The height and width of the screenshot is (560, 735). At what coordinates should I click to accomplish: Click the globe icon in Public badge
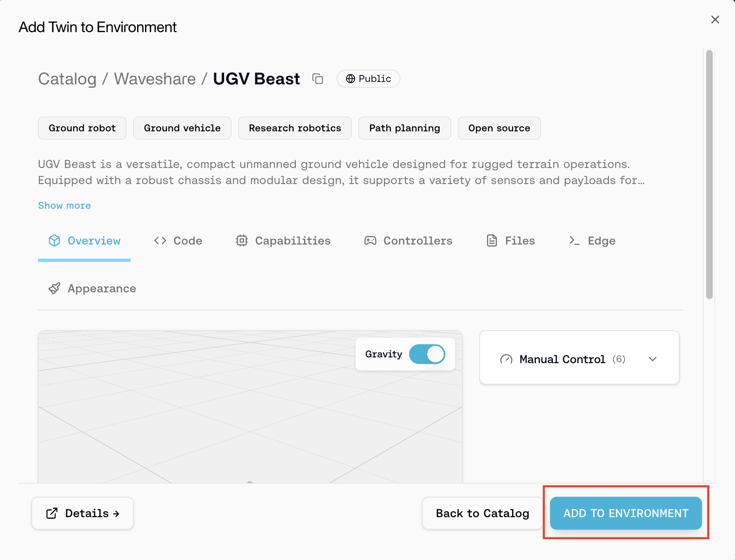[x=350, y=79]
